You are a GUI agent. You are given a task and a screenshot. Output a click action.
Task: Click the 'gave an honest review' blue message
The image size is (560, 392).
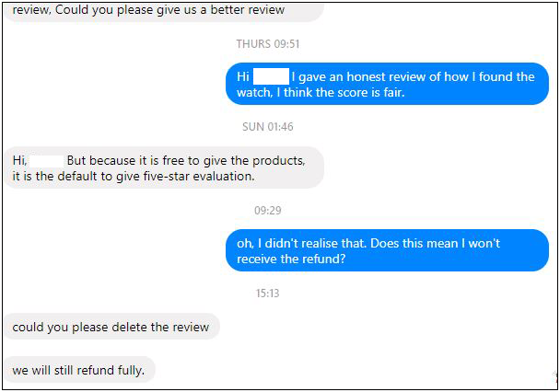[x=387, y=84]
